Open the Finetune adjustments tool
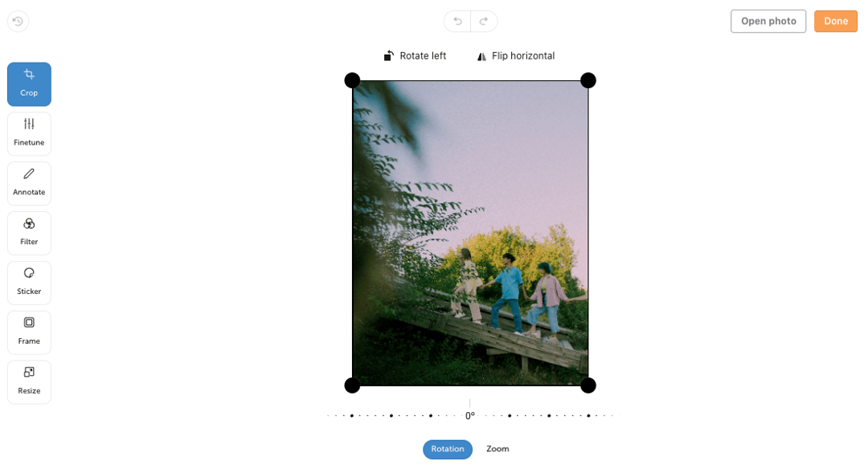This screenshot has width=868, height=465. 29,134
